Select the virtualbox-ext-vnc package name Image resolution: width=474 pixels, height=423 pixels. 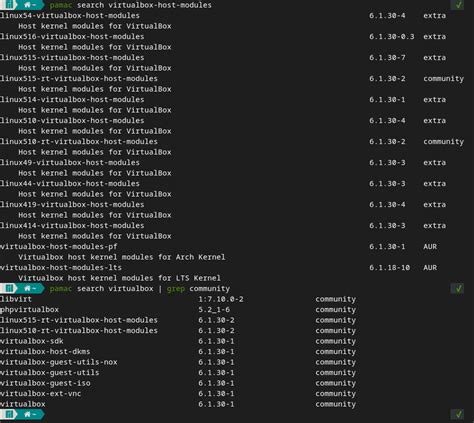[41, 394]
